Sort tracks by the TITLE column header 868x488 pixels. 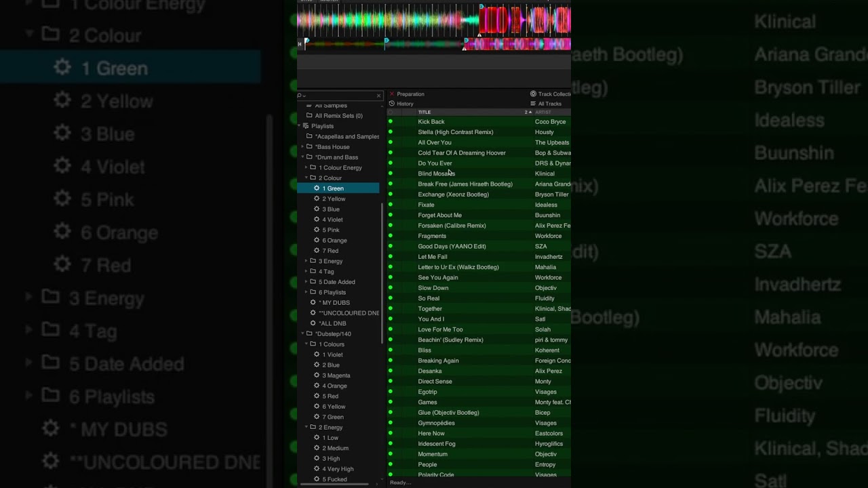click(425, 113)
